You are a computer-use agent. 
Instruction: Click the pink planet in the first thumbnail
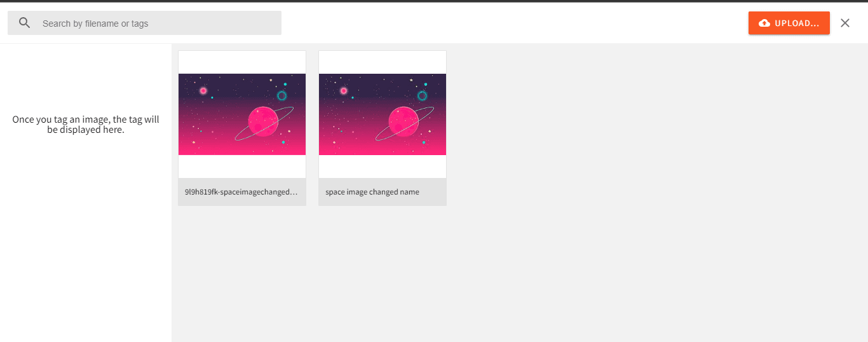tap(263, 121)
